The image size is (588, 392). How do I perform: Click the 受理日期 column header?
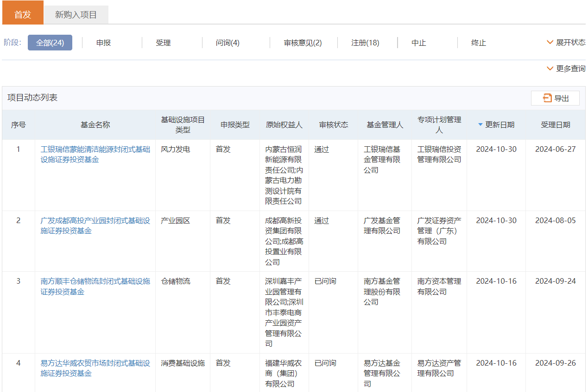pyautogui.click(x=555, y=124)
